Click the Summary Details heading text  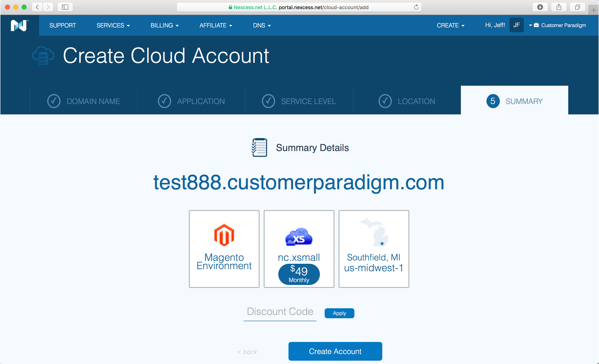point(312,148)
